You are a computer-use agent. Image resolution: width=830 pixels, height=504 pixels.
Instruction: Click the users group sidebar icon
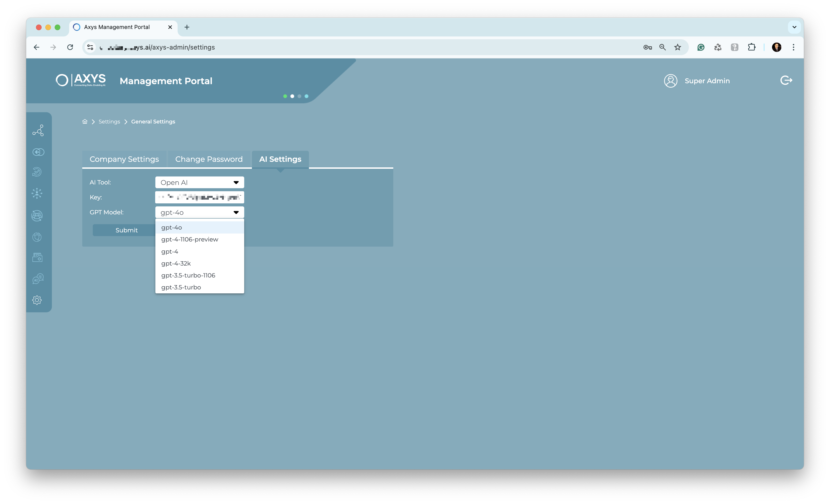pos(37,216)
